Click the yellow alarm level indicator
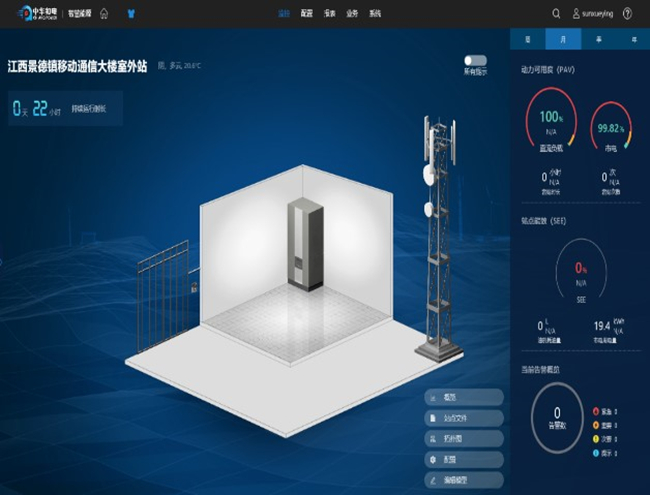 (596, 439)
